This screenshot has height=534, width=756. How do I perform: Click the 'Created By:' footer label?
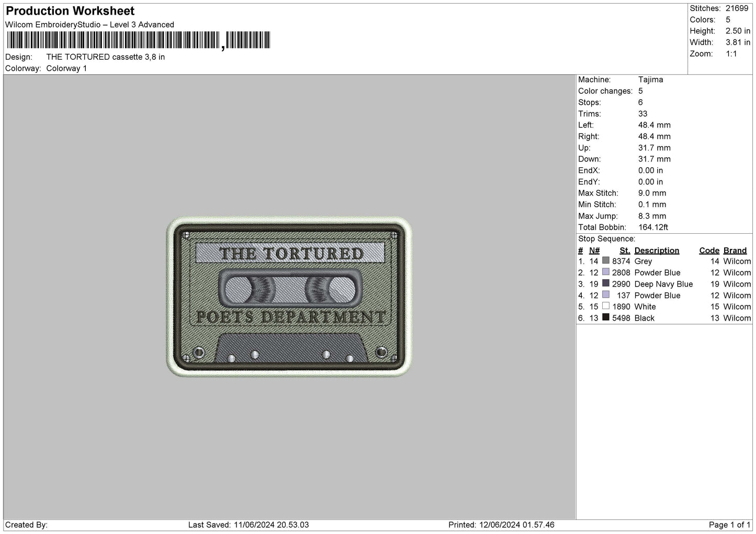click(x=27, y=525)
